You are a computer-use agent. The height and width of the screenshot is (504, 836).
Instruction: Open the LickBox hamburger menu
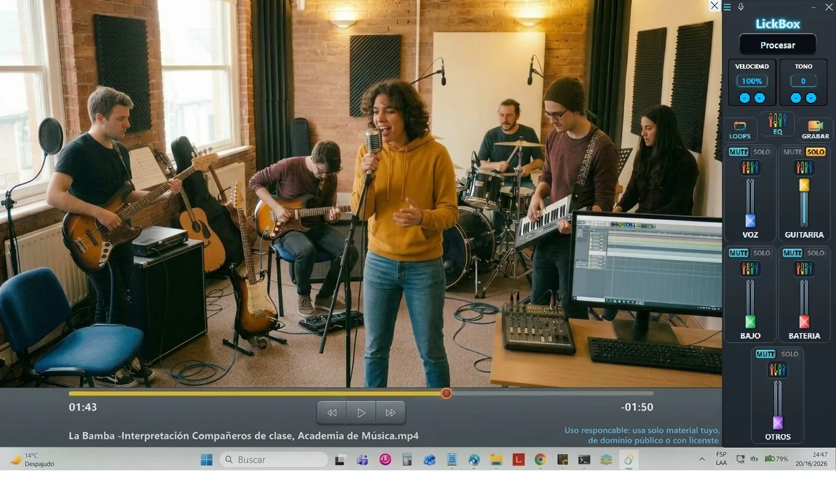727,7
